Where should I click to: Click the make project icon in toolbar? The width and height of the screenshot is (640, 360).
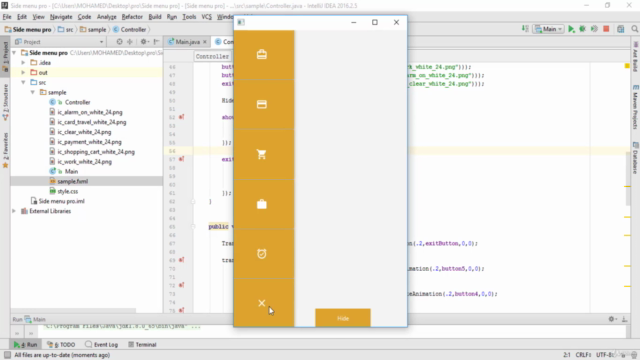(525, 29)
